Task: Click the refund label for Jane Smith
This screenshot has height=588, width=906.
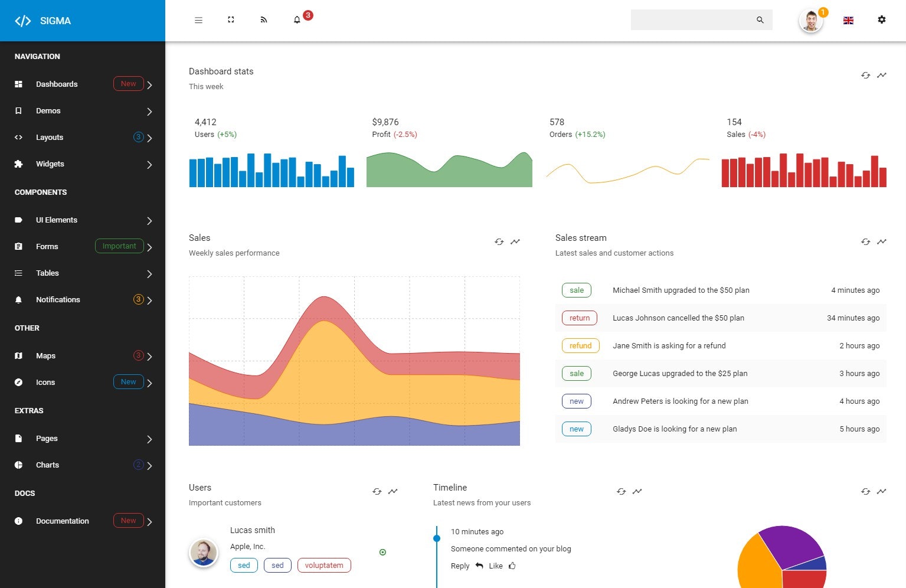Action: click(x=580, y=345)
